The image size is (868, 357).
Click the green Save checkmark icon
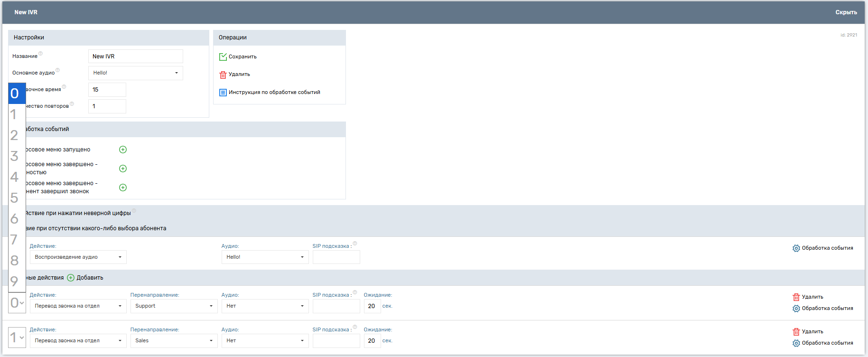click(x=223, y=56)
